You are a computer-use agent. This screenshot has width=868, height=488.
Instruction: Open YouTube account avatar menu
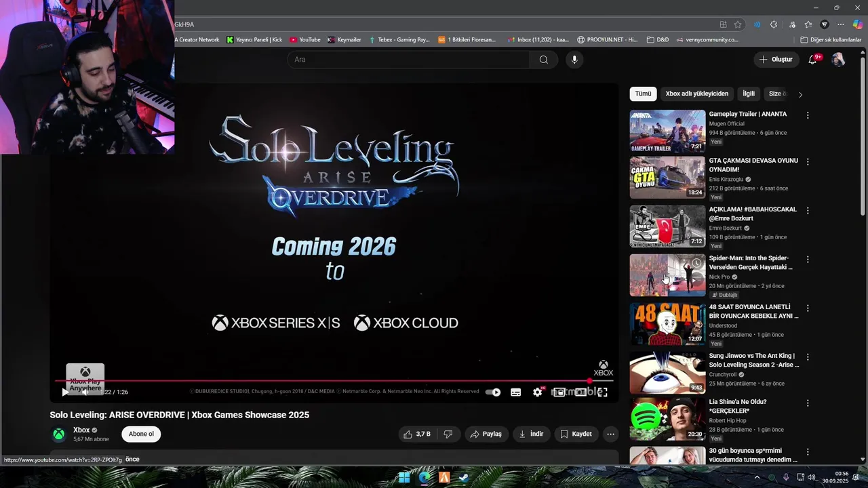(x=838, y=60)
